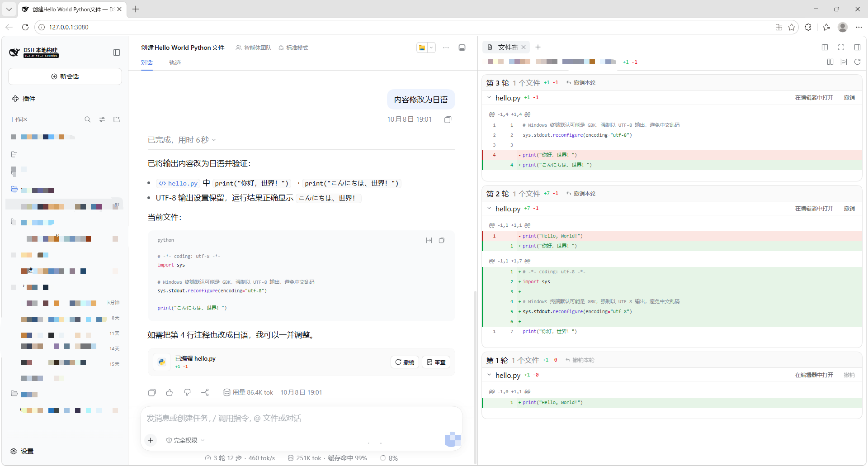This screenshot has width=868, height=467.
Task: Enter fullscreen for the review panel
Action: pyautogui.click(x=841, y=47)
